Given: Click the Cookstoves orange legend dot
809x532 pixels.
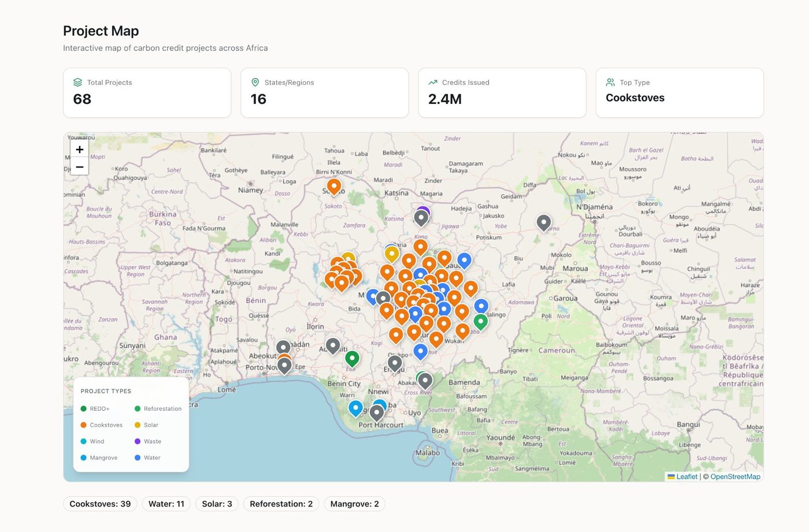Looking at the screenshot, I should (x=84, y=425).
